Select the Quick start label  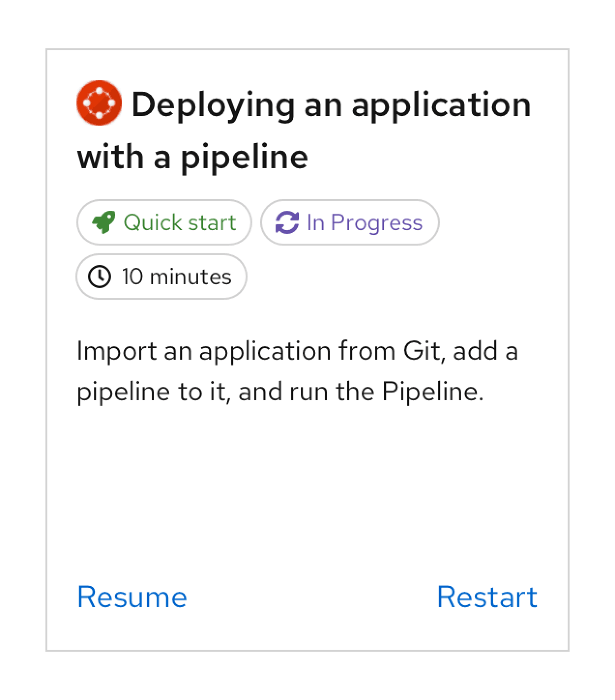164,222
